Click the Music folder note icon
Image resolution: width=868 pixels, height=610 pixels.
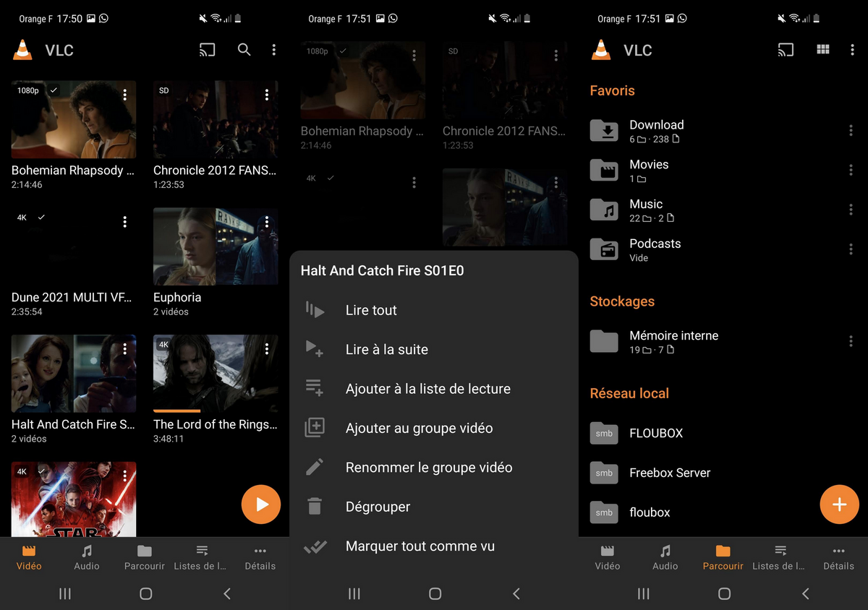(x=604, y=210)
